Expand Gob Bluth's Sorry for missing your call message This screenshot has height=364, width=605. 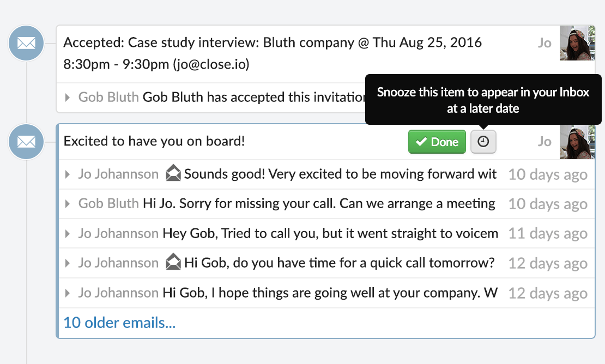pyautogui.click(x=68, y=204)
